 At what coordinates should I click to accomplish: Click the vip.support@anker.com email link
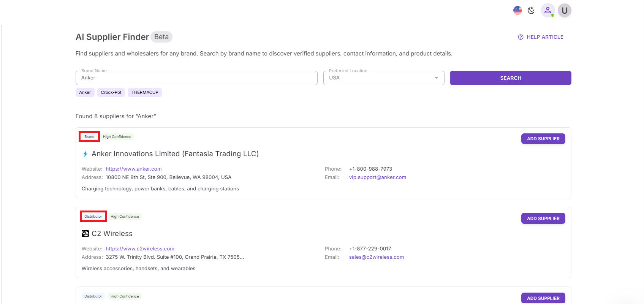378,177
